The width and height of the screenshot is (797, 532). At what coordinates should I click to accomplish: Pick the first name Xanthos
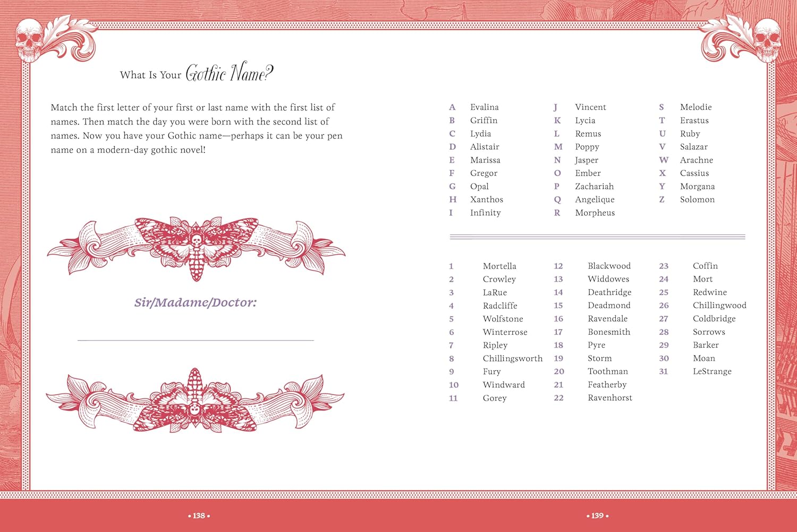click(x=486, y=200)
